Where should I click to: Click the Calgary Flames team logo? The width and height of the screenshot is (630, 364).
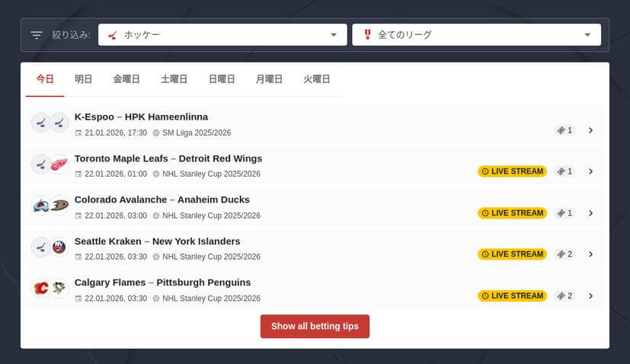pos(41,289)
